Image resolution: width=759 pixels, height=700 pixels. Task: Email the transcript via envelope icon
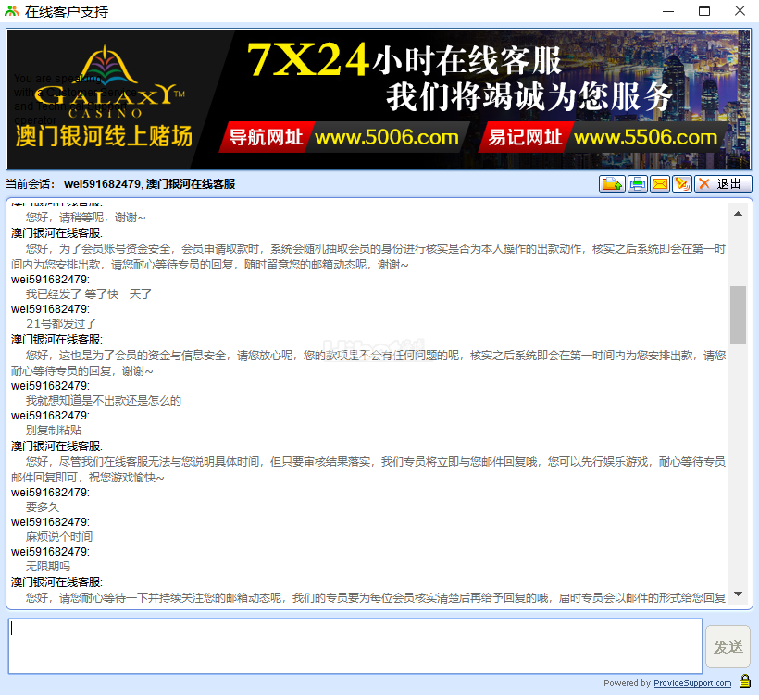(660, 184)
